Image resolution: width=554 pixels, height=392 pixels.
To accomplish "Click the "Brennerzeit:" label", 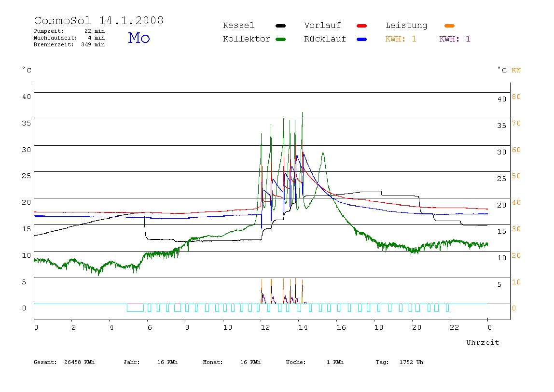I will pyautogui.click(x=54, y=44).
